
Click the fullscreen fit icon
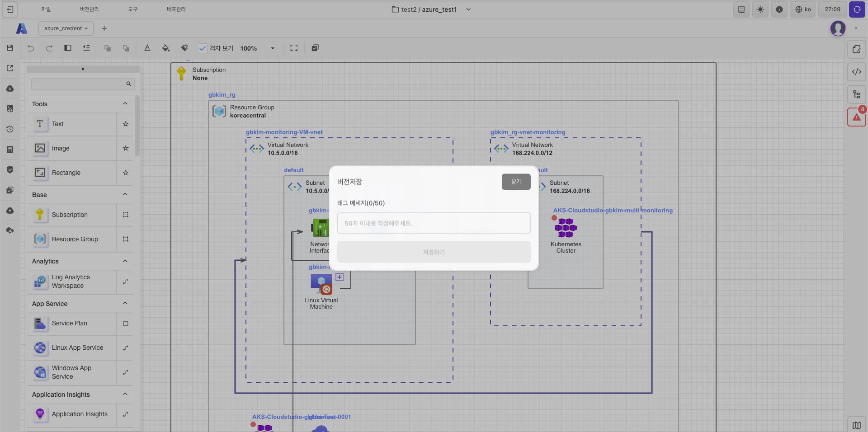point(294,48)
